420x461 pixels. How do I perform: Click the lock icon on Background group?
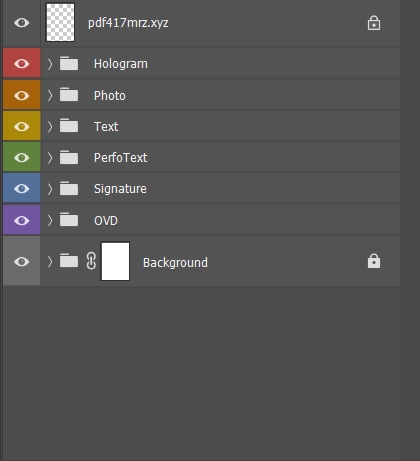[x=374, y=261]
